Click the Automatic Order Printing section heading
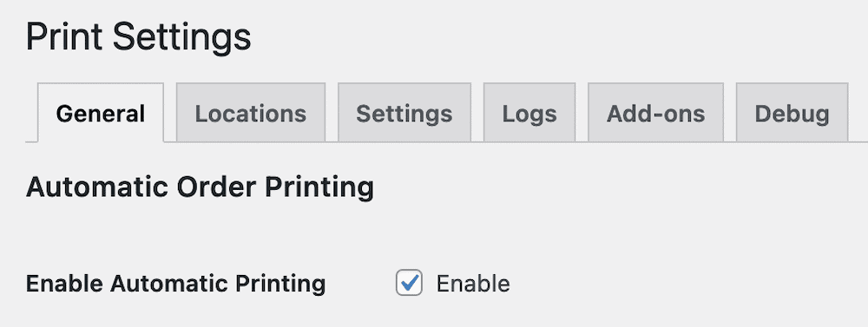This screenshot has height=327, width=868. pyautogui.click(x=200, y=187)
